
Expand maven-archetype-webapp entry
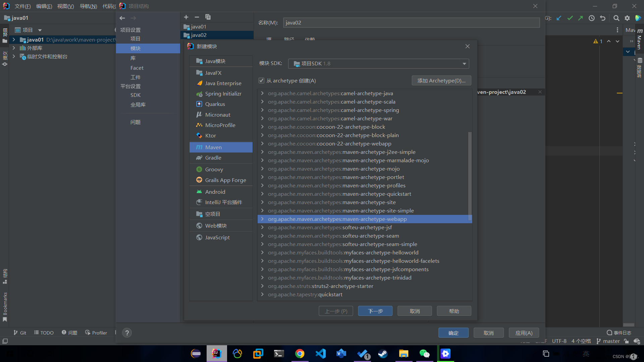[262, 219]
